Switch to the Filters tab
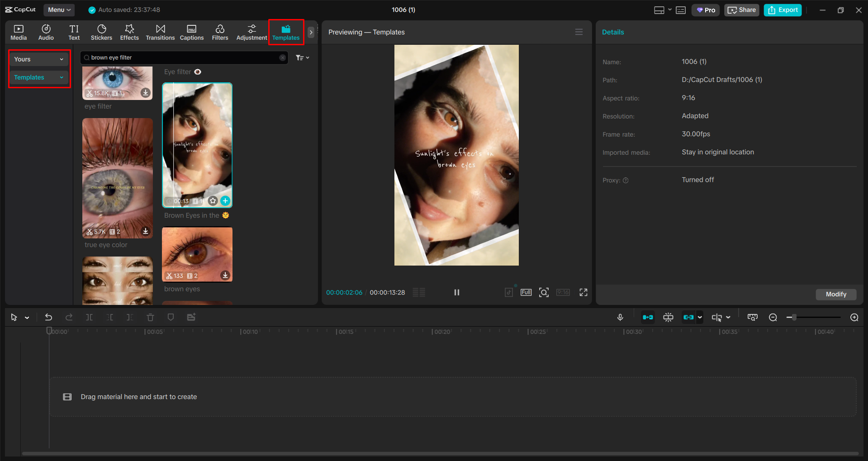The height and width of the screenshot is (461, 868). tap(220, 33)
